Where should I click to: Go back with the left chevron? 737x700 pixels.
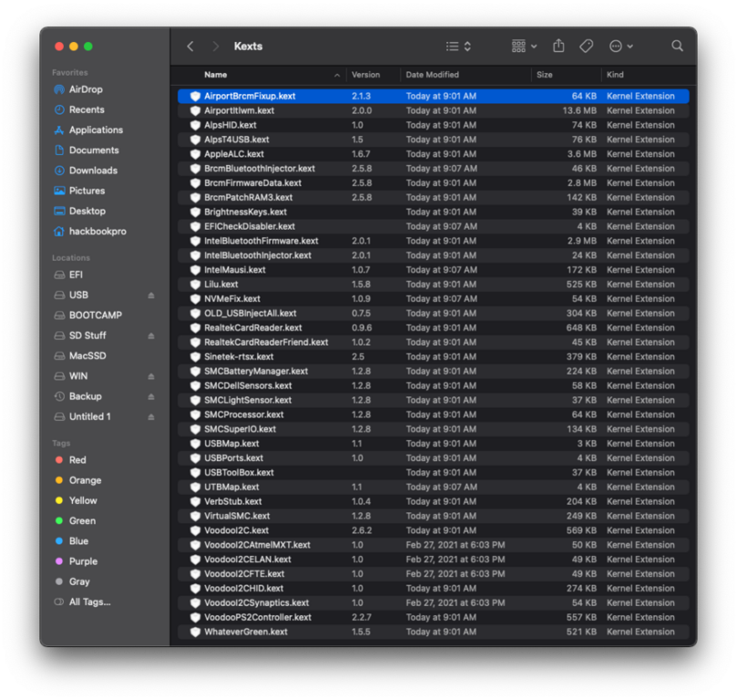coord(190,46)
